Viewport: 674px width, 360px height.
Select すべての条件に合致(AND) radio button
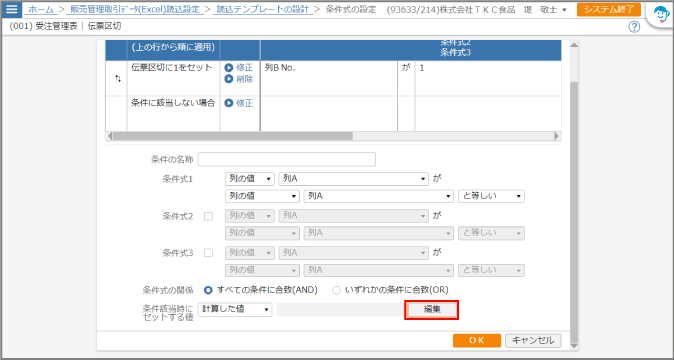click(208, 290)
